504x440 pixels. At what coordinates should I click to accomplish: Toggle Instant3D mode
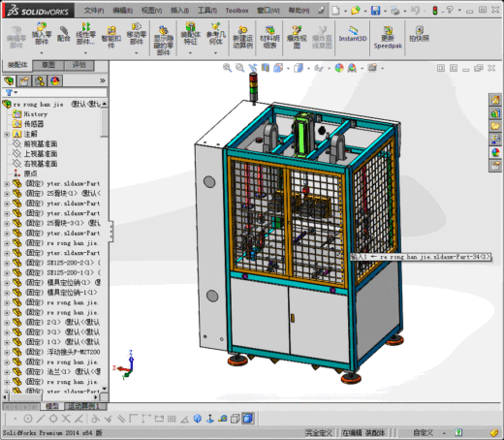pyautogui.click(x=353, y=35)
